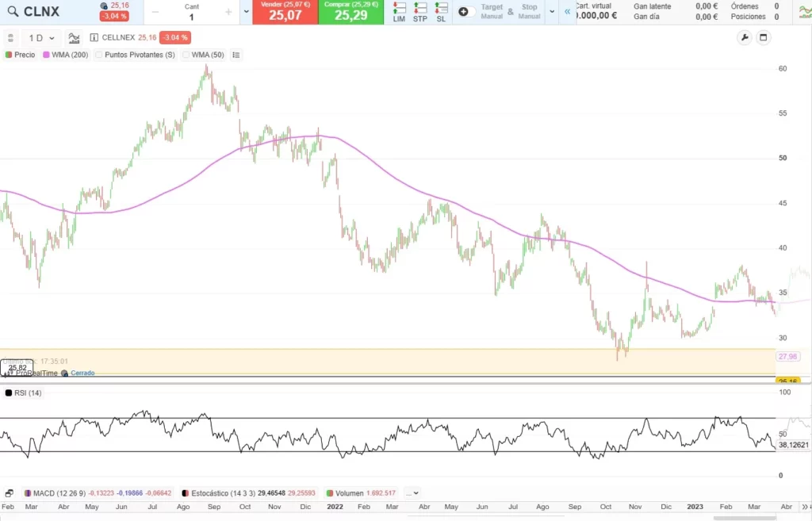Select the LIM limit order icon

point(399,11)
